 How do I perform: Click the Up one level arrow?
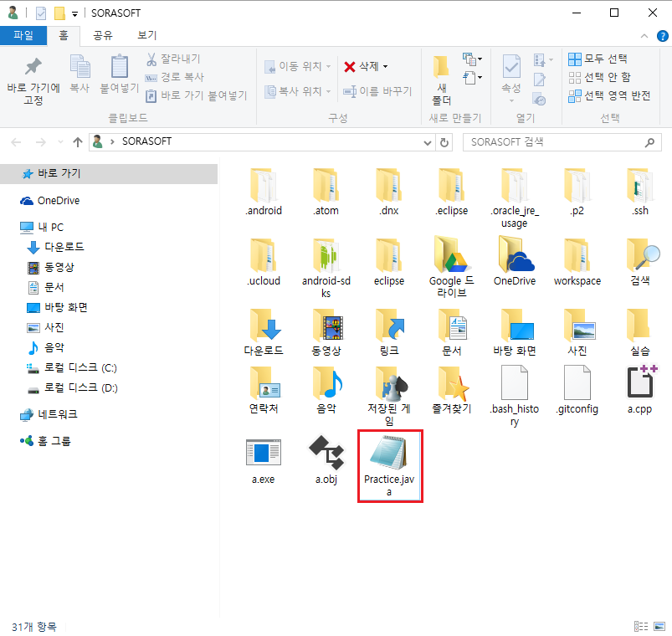tap(78, 142)
